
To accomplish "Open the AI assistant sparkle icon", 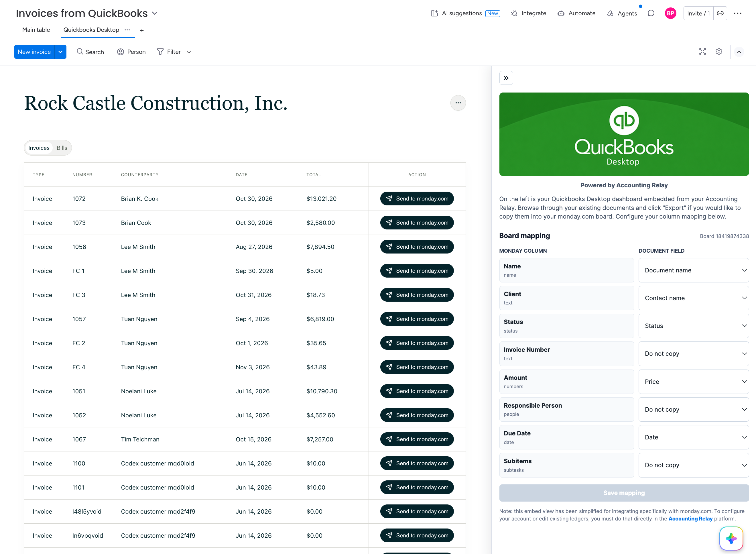I will click(x=731, y=539).
